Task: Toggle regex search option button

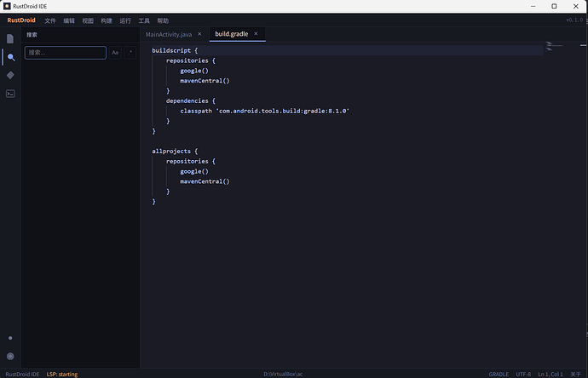Action: 130,53
